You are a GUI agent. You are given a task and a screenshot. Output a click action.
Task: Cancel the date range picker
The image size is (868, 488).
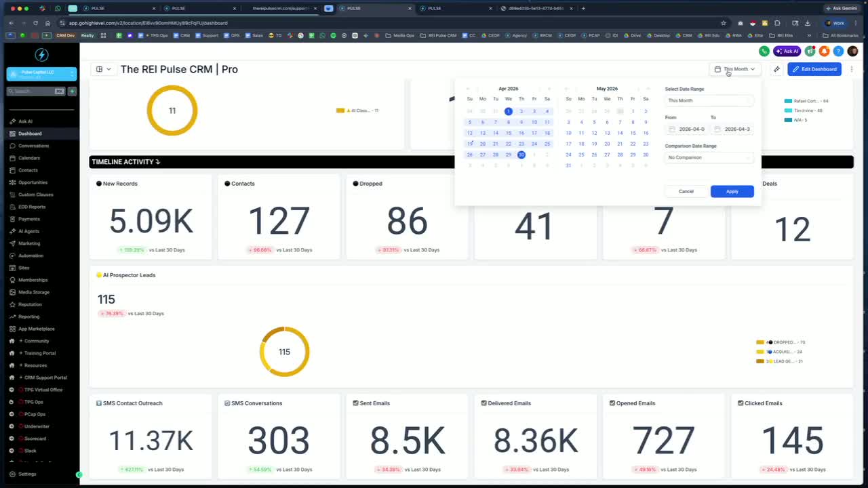pyautogui.click(x=686, y=191)
